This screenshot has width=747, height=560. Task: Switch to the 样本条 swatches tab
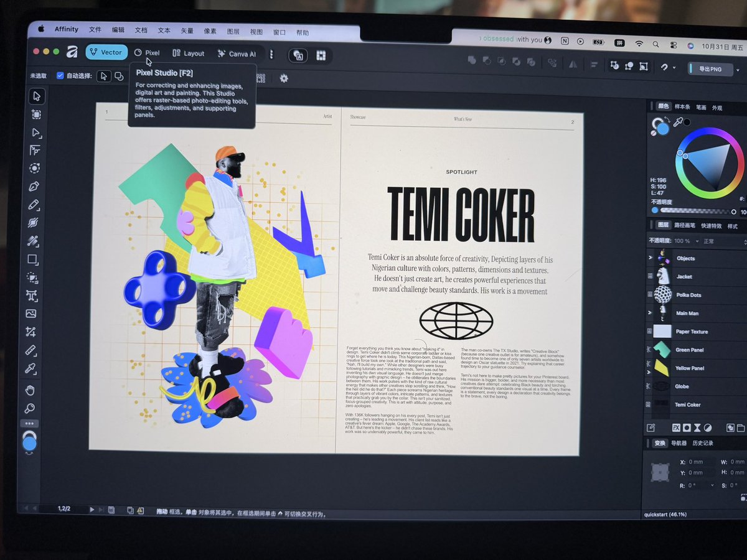(682, 107)
